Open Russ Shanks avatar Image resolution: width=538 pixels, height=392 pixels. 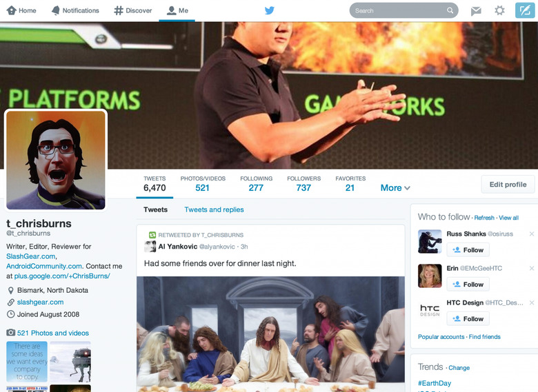pos(430,242)
